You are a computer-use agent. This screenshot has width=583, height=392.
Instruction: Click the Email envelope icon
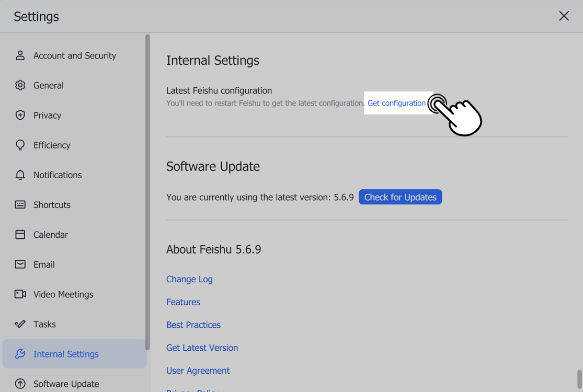pyautogui.click(x=20, y=264)
